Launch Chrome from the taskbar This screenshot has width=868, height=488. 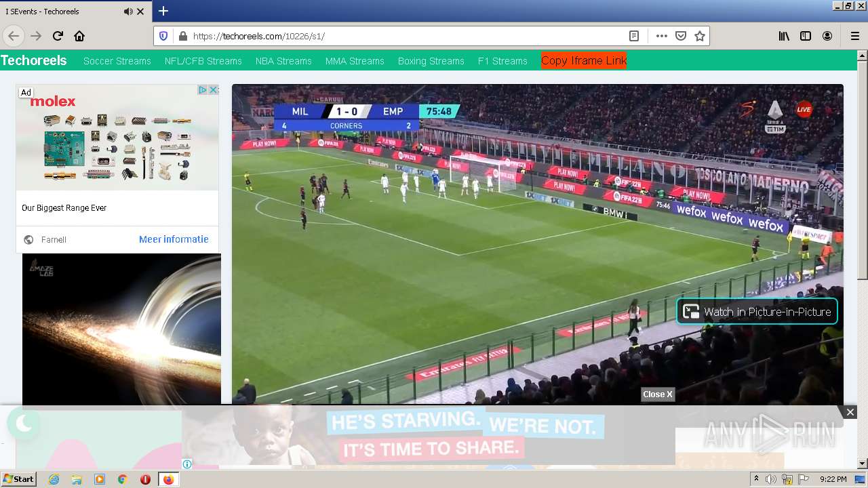tap(123, 479)
